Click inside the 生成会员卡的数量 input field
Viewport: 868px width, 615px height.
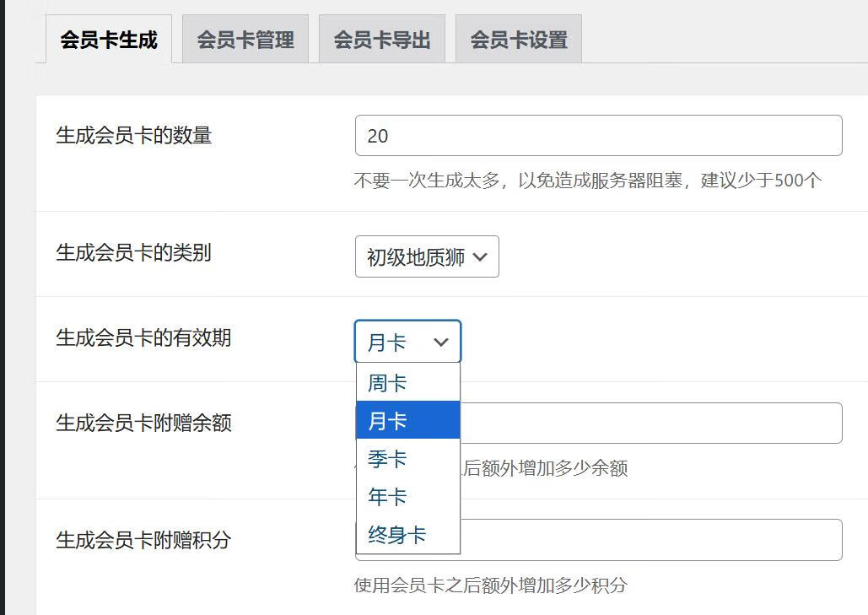[x=599, y=135]
